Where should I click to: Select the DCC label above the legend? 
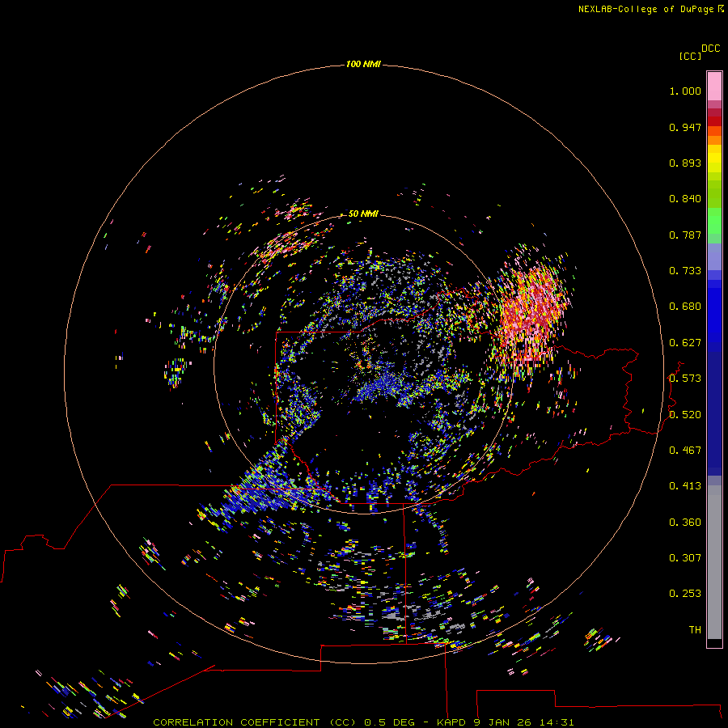point(710,49)
